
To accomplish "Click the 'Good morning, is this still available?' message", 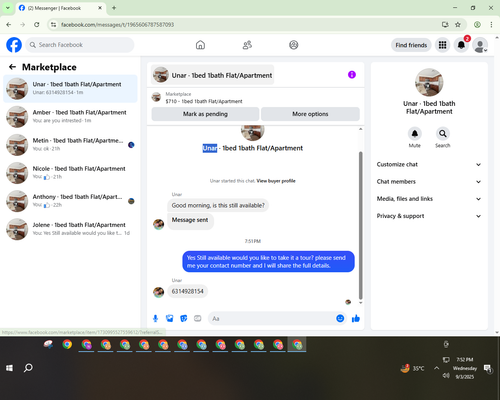I will (218, 205).
